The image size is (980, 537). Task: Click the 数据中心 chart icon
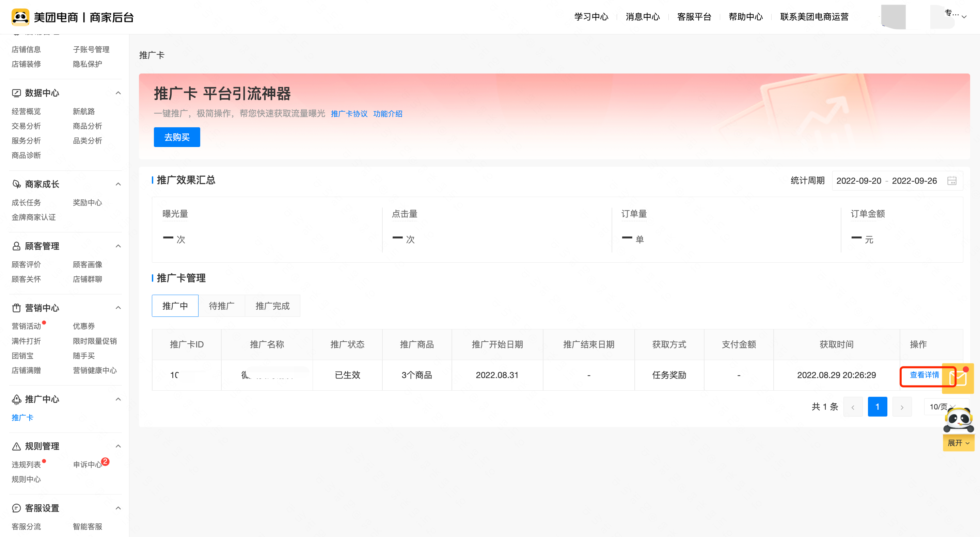pyautogui.click(x=16, y=93)
